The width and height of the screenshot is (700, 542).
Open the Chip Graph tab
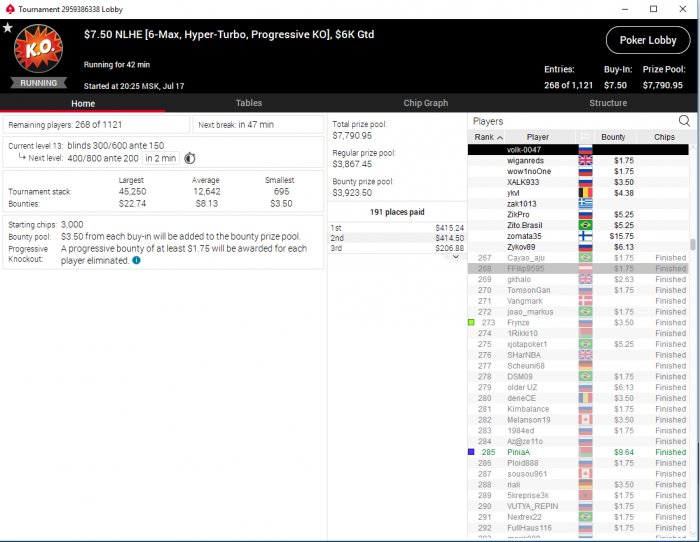pyautogui.click(x=425, y=103)
